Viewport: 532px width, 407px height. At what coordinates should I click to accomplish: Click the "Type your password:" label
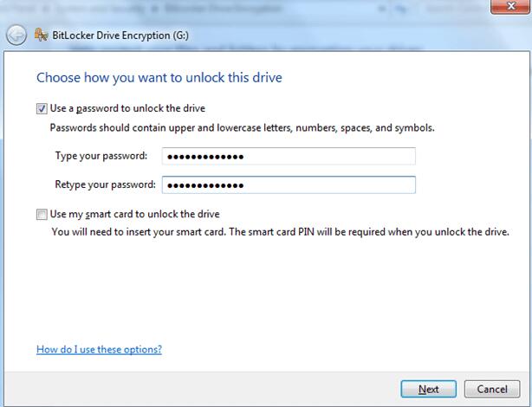[x=101, y=156]
